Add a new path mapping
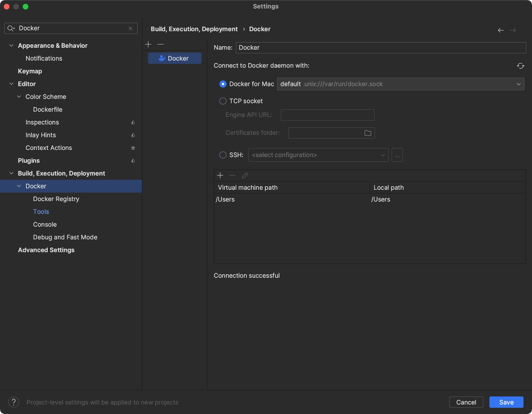Screen dimensions: 532x414 [220, 175]
